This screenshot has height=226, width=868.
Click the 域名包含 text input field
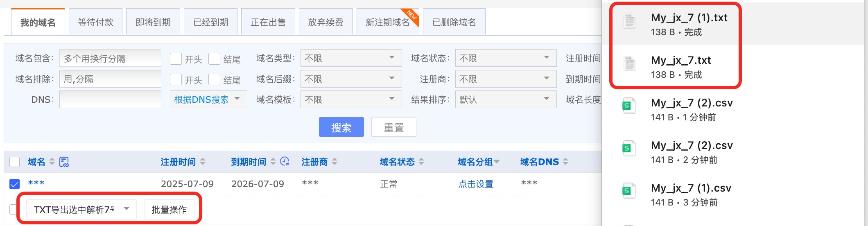click(110, 58)
